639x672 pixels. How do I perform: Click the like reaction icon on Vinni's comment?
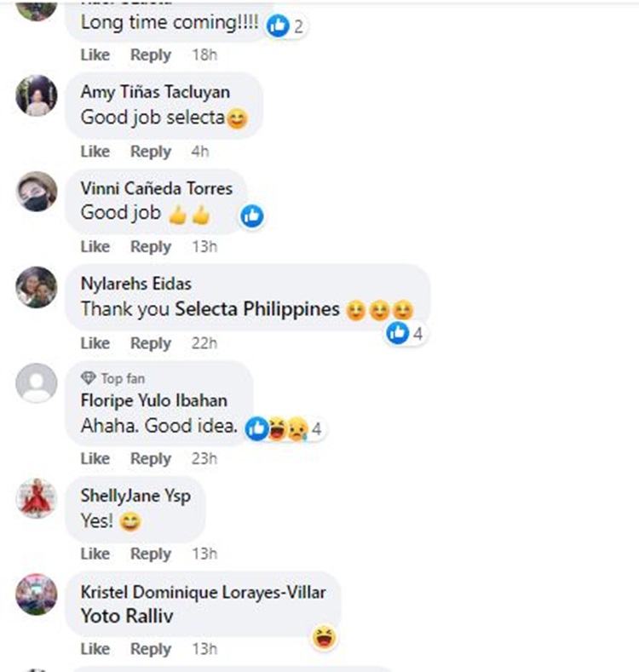(x=251, y=215)
